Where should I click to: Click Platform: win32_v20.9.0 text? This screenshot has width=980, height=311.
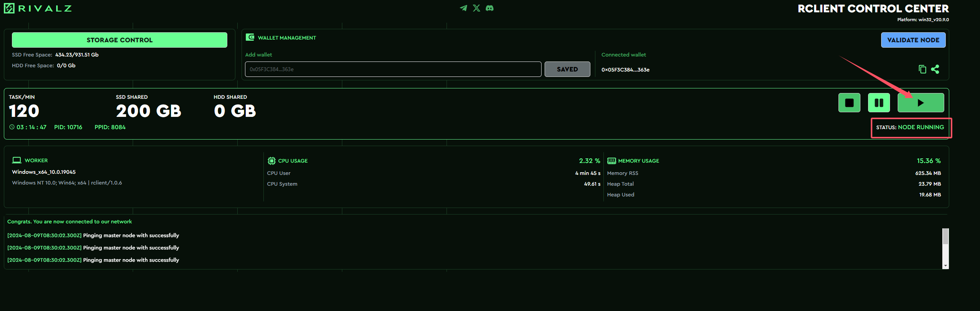pos(923,20)
